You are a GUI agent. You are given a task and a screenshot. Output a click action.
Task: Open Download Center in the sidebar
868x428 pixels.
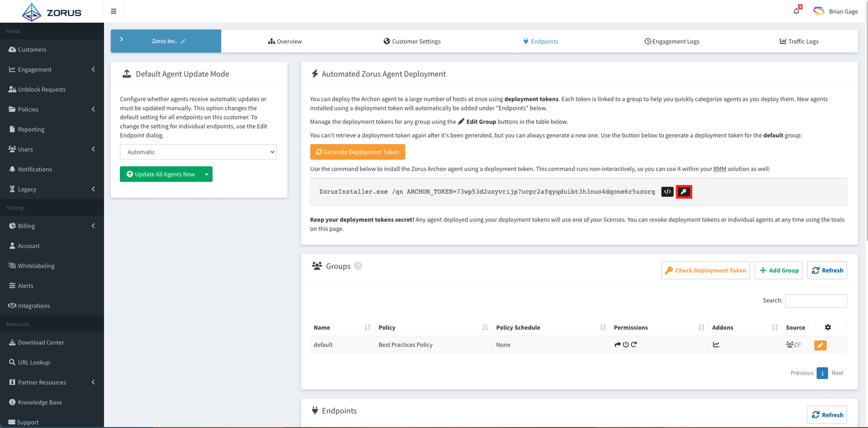(41, 342)
